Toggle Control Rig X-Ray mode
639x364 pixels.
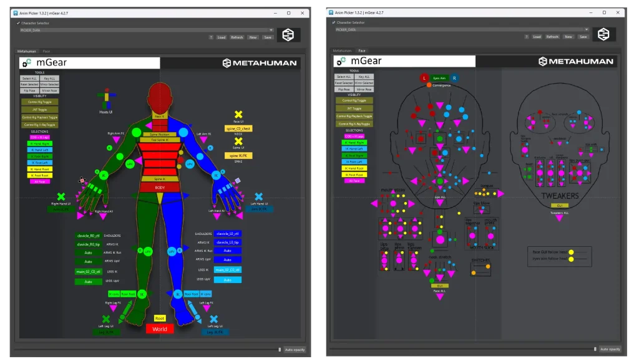(40, 125)
